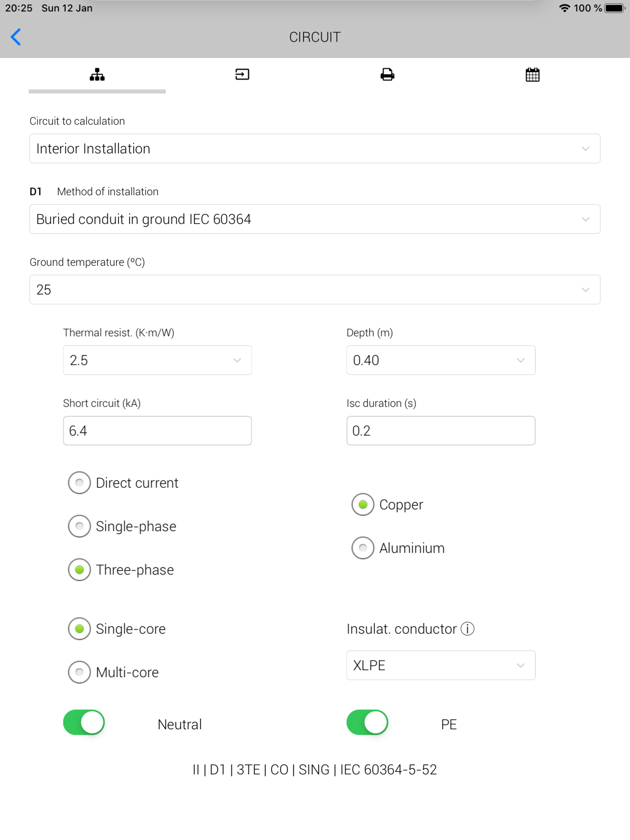Change Thermal resist. value dropdown
630x840 pixels.
[x=157, y=360]
